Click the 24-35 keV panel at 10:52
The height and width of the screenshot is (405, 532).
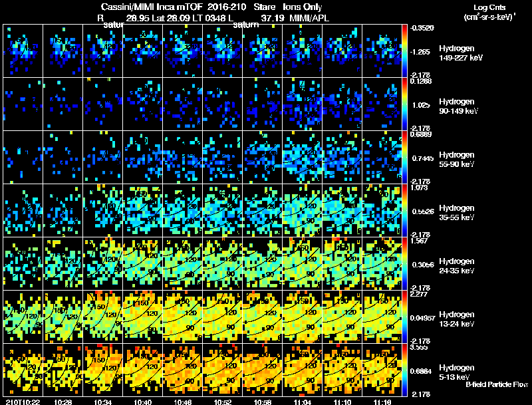pos(223,263)
